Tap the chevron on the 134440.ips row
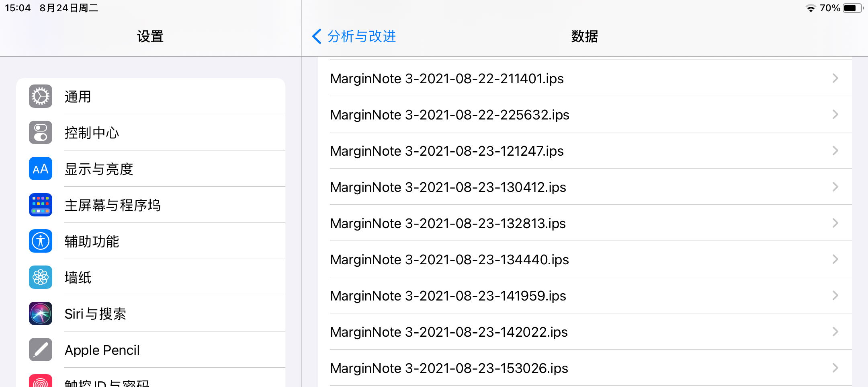This screenshot has height=387, width=868. 835,259
